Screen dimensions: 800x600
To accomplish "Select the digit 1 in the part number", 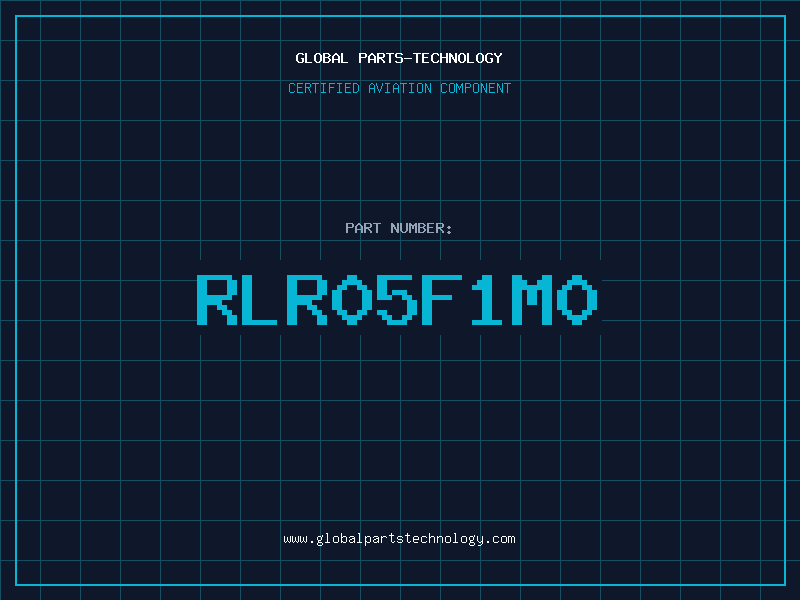I will coord(486,299).
